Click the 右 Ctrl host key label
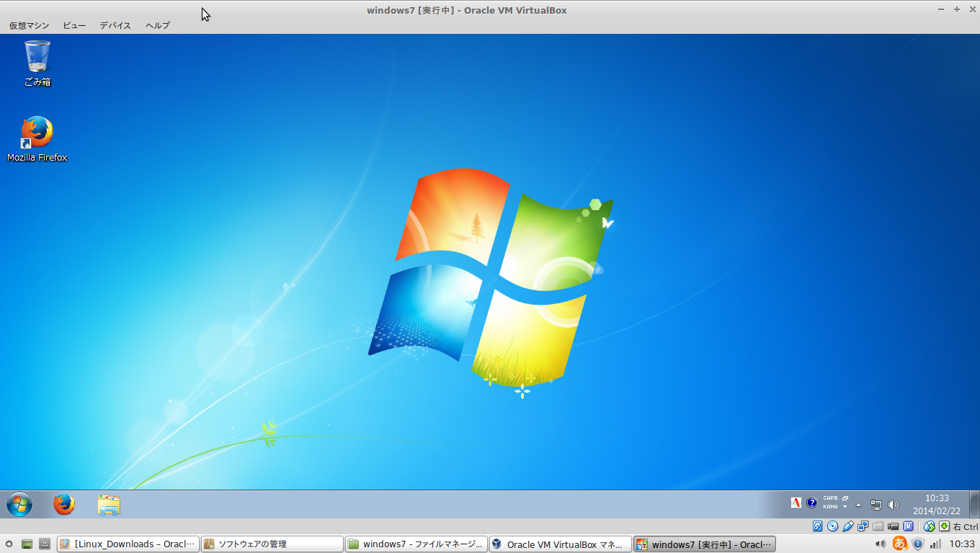This screenshot has height=553, width=980. point(966,527)
